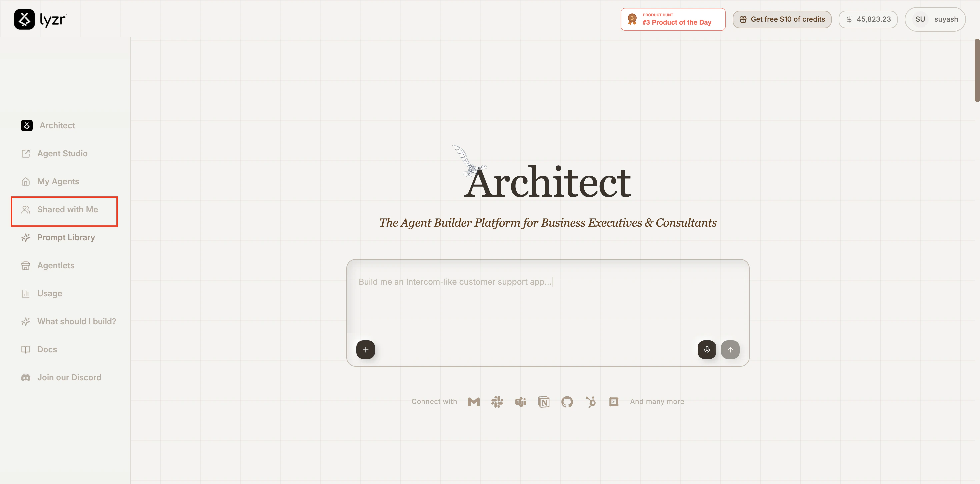Go to My Agents

[x=58, y=181]
